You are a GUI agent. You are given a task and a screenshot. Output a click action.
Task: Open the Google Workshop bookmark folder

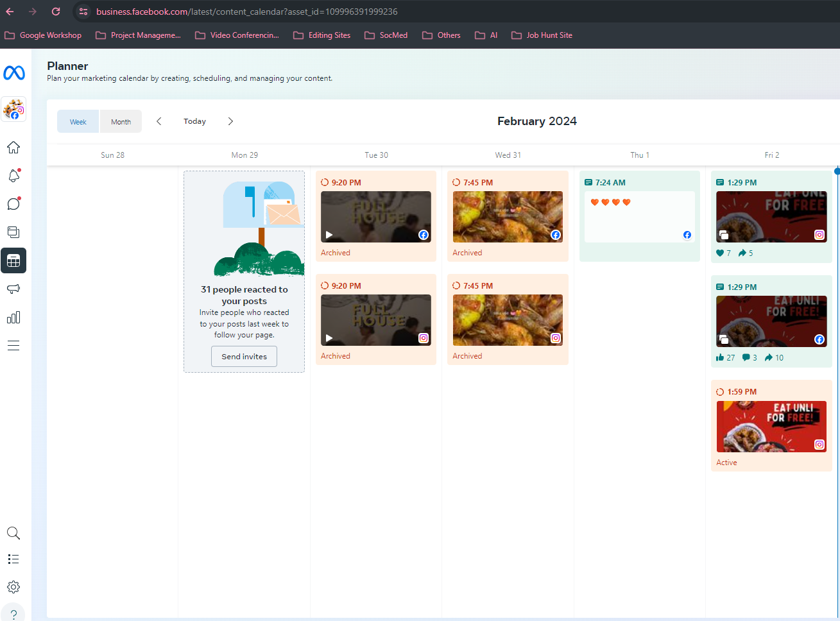pos(44,35)
